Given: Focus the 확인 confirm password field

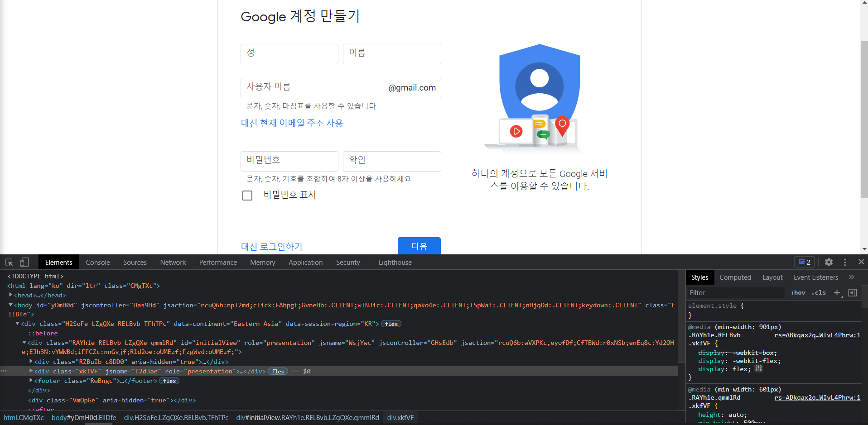Looking at the screenshot, I should coord(392,161).
